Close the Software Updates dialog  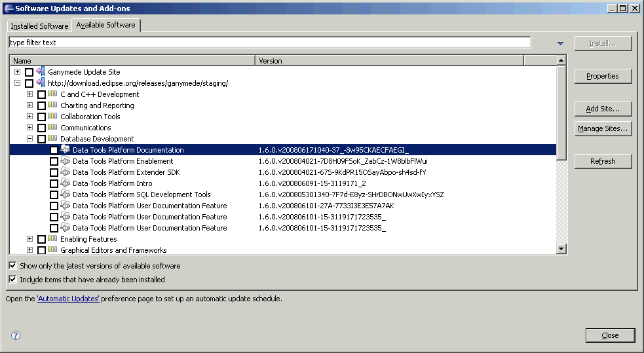click(x=610, y=335)
